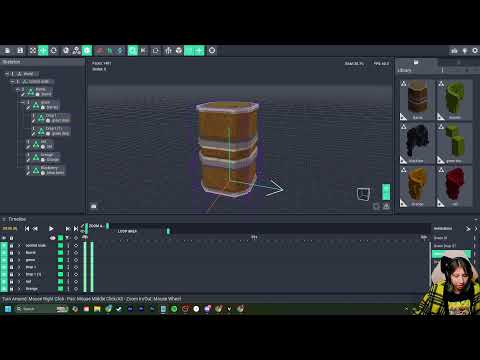Collapse the green node in Skeleton tree
480x360 pixels.
pyautogui.click(x=23, y=102)
